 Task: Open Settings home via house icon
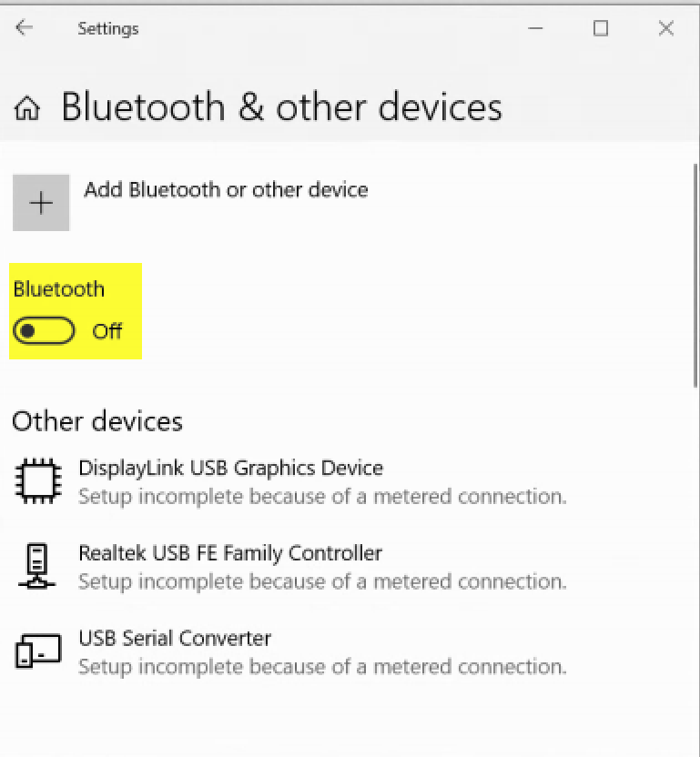[26, 107]
